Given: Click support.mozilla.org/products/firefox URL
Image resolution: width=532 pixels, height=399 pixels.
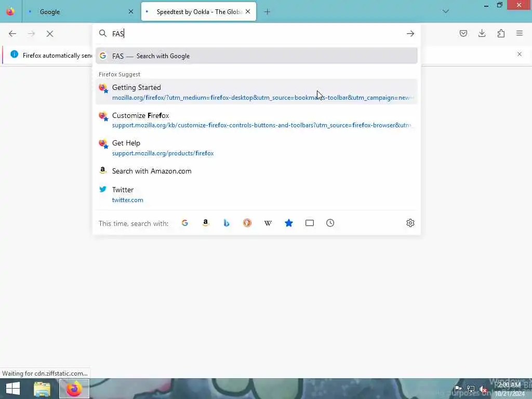Looking at the screenshot, I should (x=163, y=153).
